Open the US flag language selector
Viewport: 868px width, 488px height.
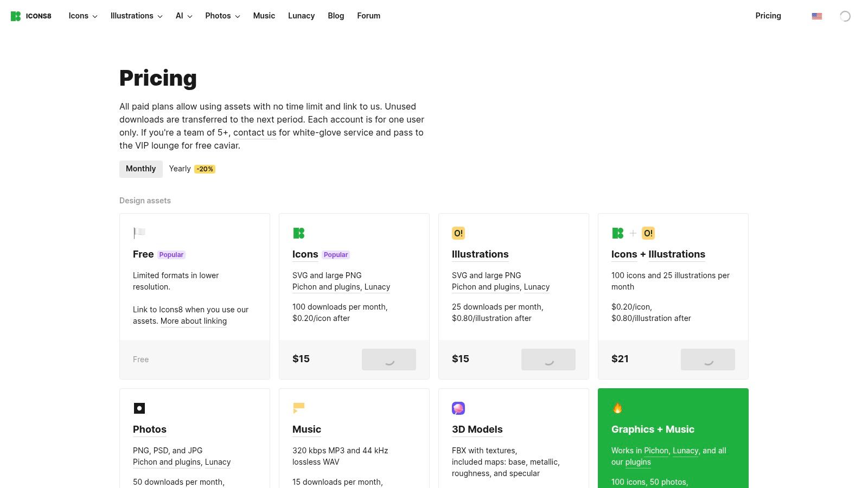[817, 16]
